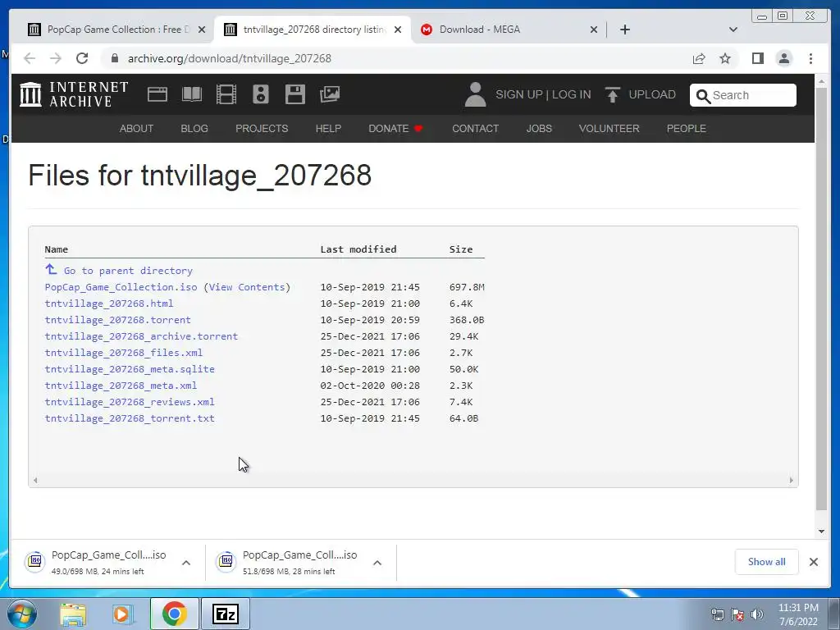Screen dimensions: 840x630
Task: Open tntvillage_207268_archive.torrent
Action: click(x=141, y=336)
